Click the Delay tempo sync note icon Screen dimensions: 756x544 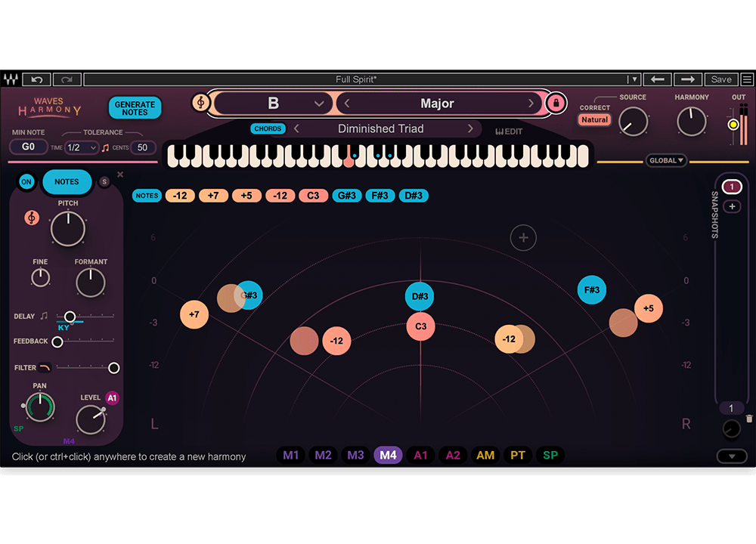[44, 316]
